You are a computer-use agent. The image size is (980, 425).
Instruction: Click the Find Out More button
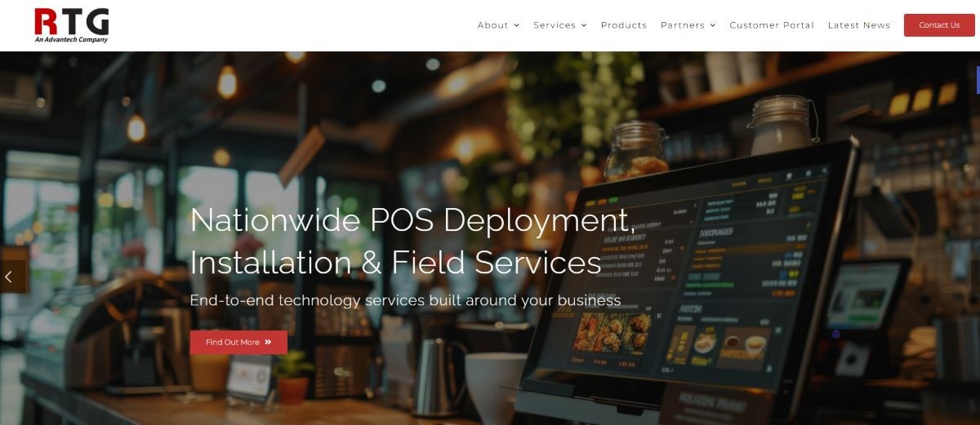coord(238,343)
